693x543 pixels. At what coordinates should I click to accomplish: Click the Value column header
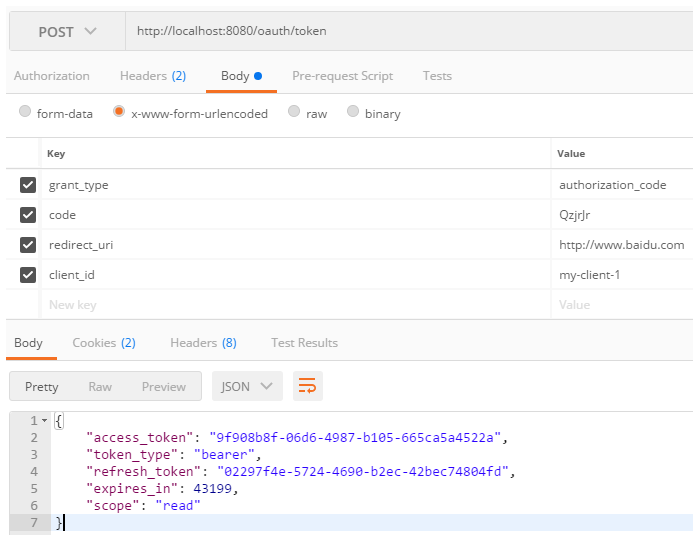tap(571, 153)
